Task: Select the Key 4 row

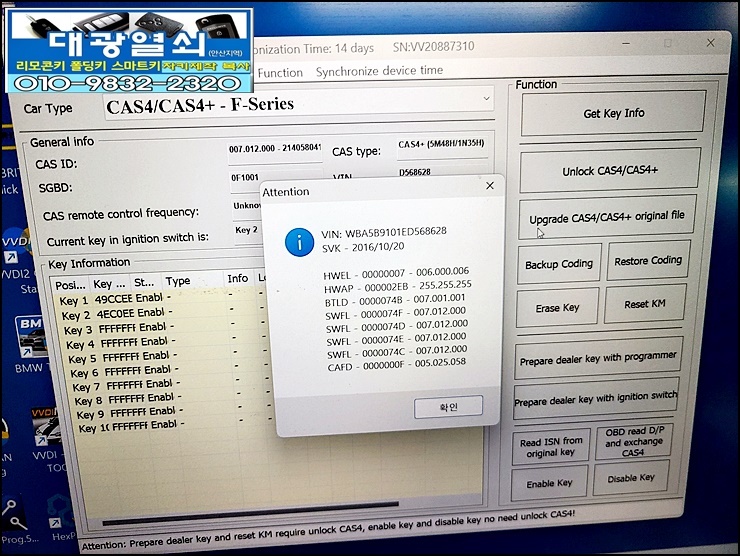Action: (166, 343)
